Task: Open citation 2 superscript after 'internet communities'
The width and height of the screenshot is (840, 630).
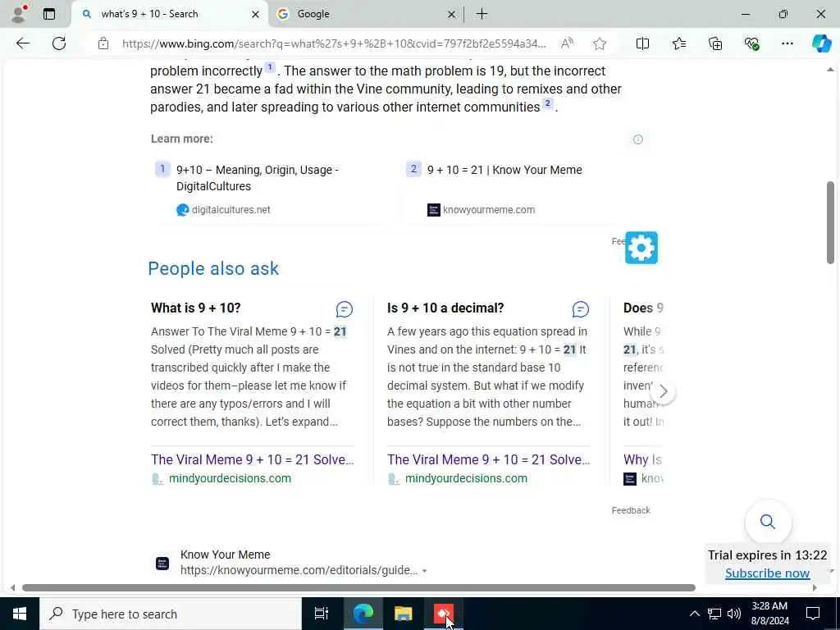Action: tap(547, 103)
